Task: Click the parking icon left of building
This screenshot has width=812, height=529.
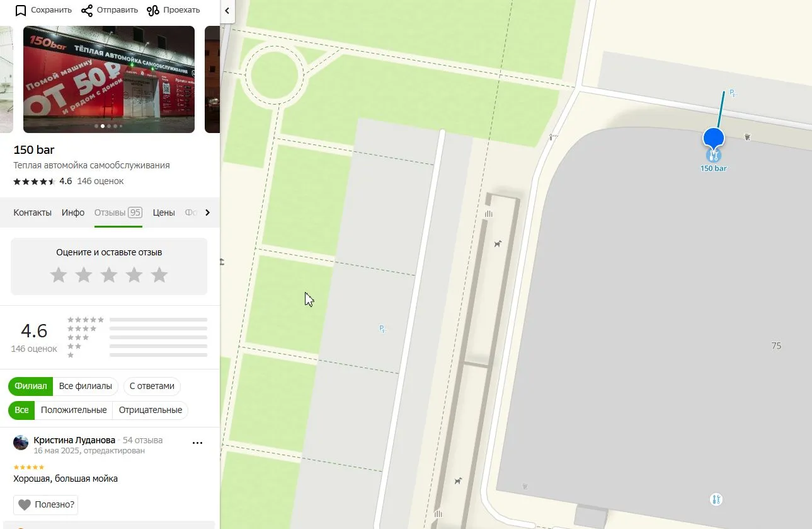Action: click(382, 328)
